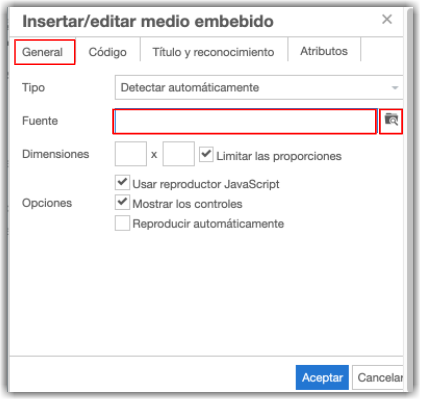Click the Mostrar los controles label text

[x=187, y=204]
